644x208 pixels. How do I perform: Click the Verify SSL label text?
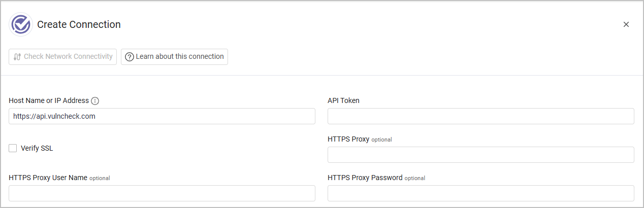(37, 149)
